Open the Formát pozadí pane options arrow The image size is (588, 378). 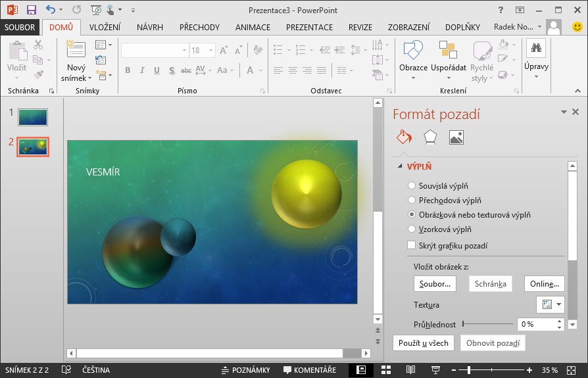(564, 112)
